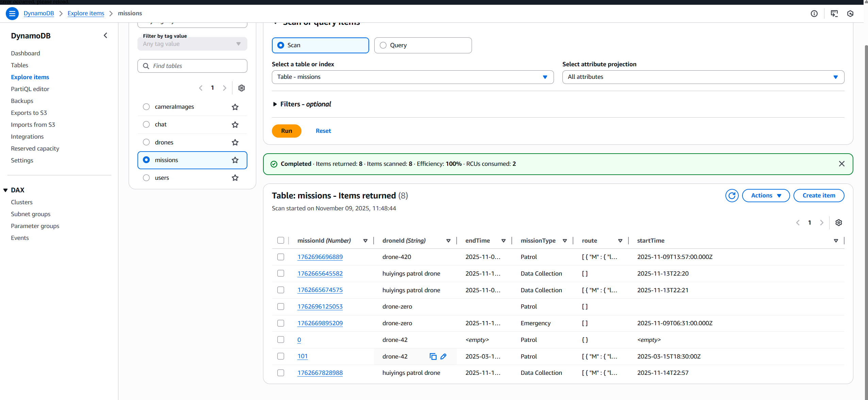Open the Actions dropdown menu
This screenshot has height=400, width=868.
[766, 196]
